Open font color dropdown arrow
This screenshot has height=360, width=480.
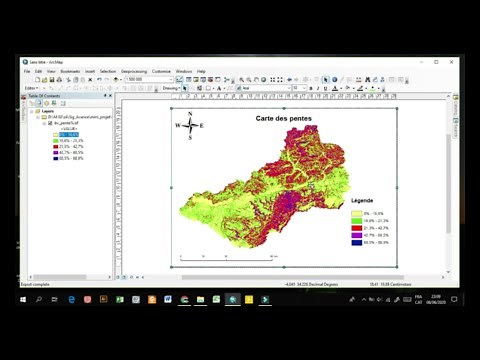[x=341, y=88]
